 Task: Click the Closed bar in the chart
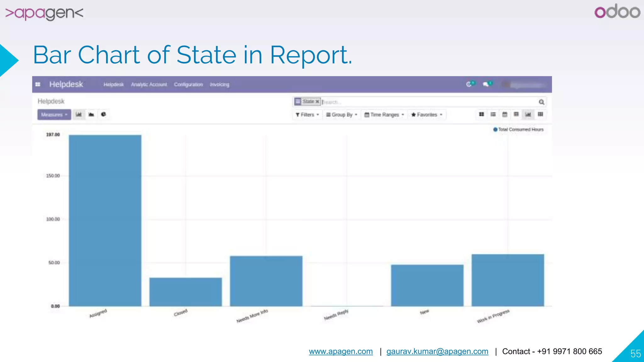pyautogui.click(x=186, y=292)
